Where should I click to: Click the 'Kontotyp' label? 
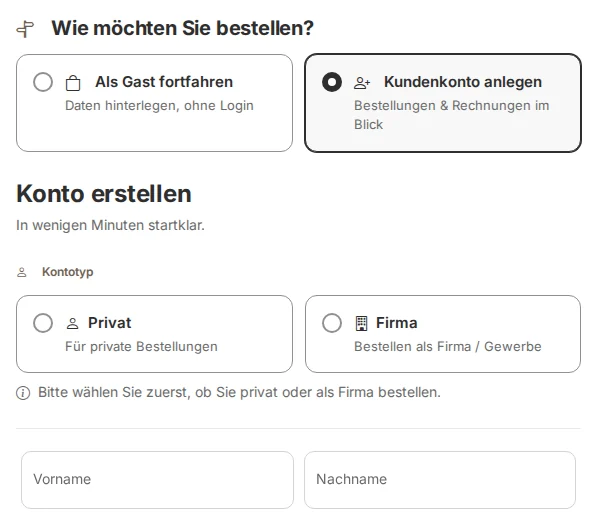[68, 272]
